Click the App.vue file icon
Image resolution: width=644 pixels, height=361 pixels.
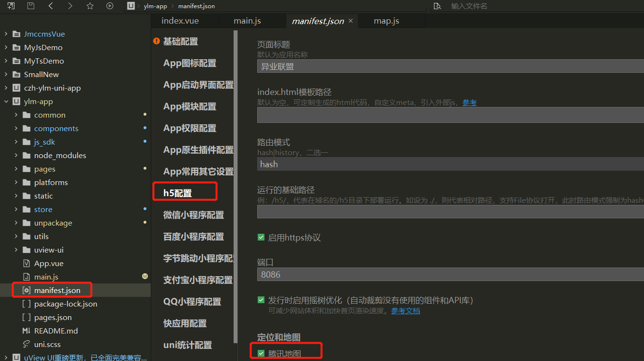point(26,263)
